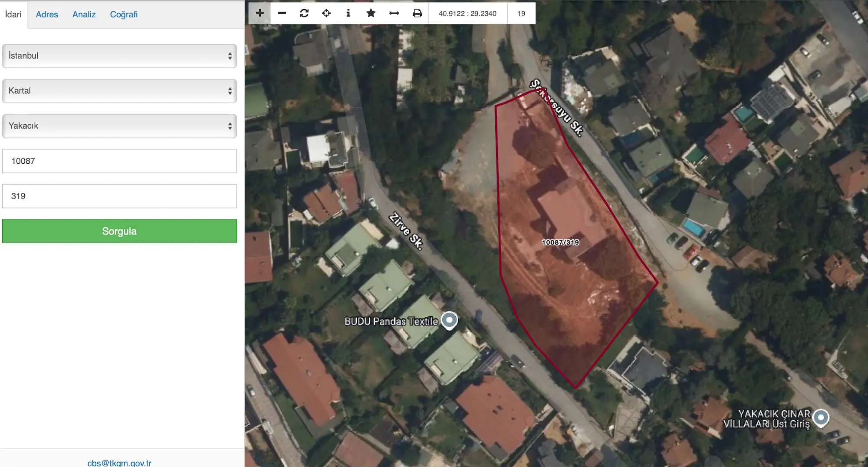Focus the parcel number field 319
Image resolution: width=868 pixels, height=467 pixels.
119,196
